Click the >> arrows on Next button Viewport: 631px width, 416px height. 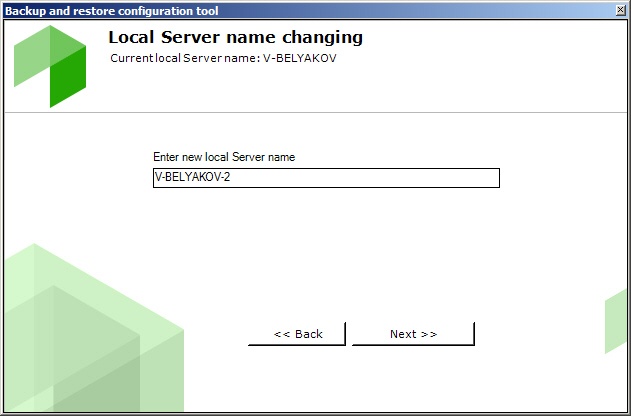point(429,334)
